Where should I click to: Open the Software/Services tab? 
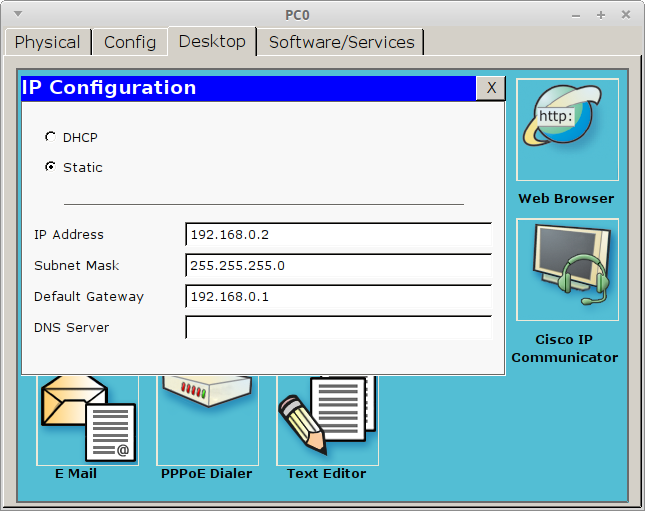(341, 42)
